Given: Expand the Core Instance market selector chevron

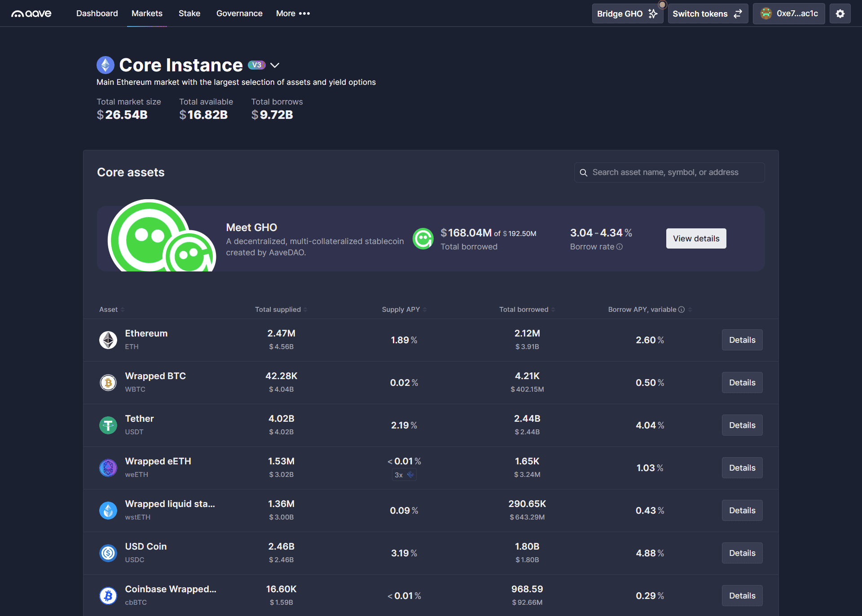Looking at the screenshot, I should (275, 65).
